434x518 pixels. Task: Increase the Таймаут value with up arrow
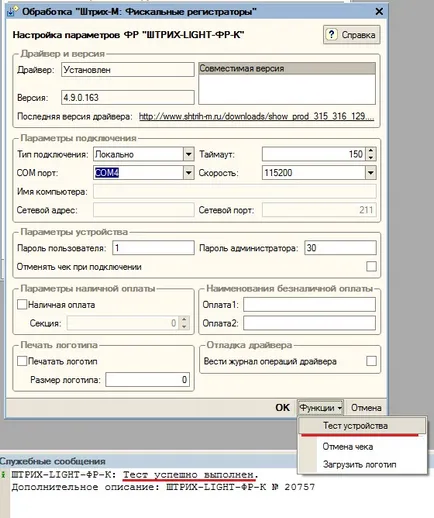(371, 151)
